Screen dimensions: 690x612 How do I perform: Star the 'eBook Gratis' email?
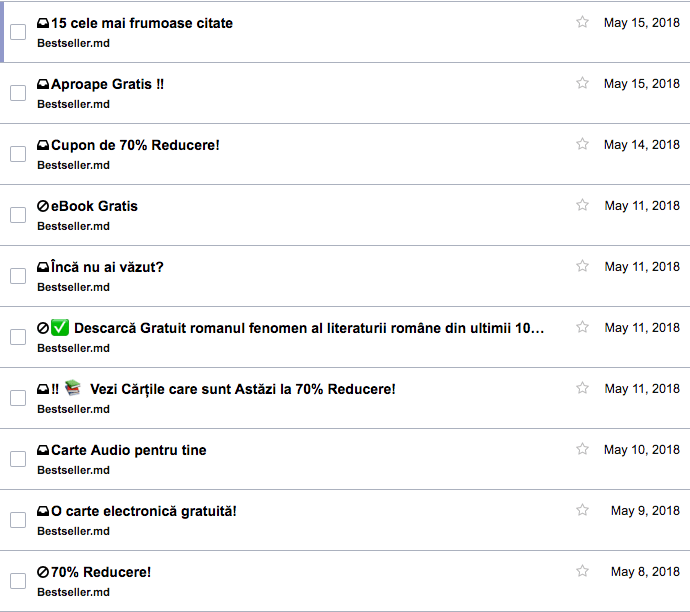582,205
